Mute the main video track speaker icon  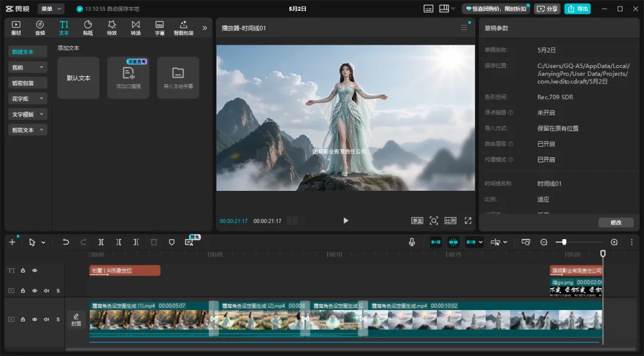(47, 320)
